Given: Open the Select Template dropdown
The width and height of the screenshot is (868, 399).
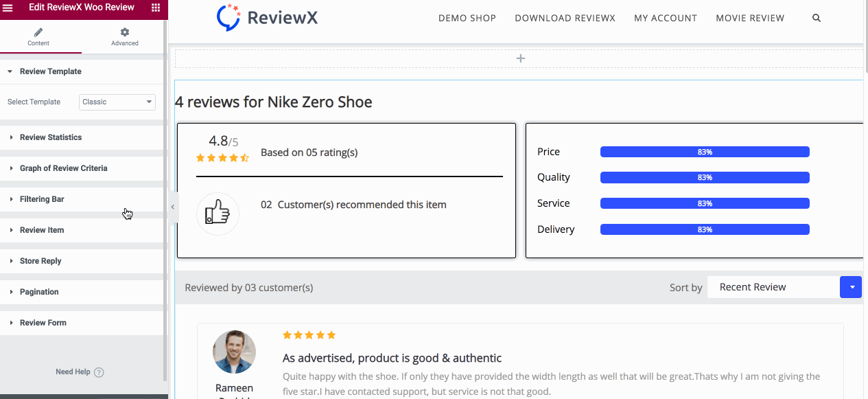Looking at the screenshot, I should (117, 102).
